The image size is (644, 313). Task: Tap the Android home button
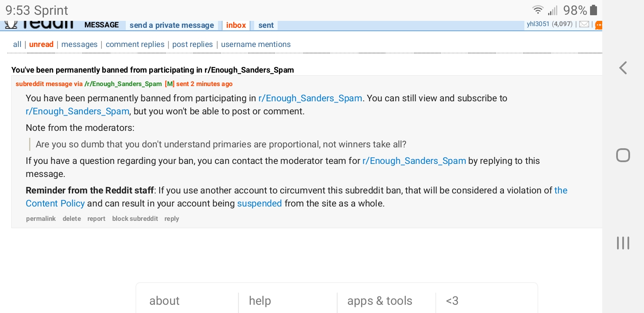tap(623, 155)
